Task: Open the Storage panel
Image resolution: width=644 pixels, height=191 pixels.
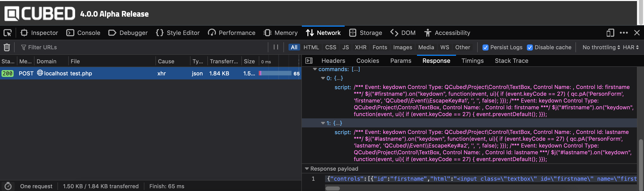Action: tap(366, 33)
